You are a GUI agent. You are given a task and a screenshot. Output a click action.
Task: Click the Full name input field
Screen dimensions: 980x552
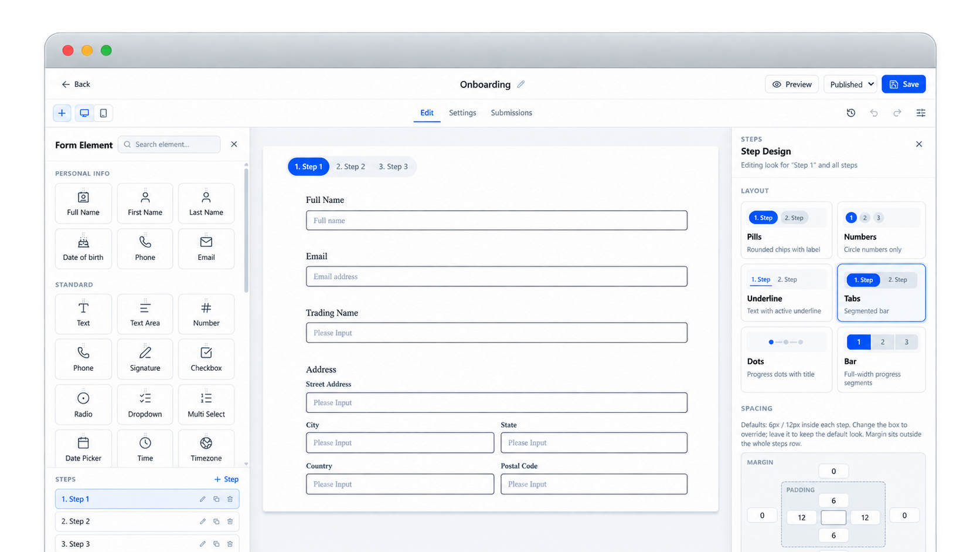[496, 221]
